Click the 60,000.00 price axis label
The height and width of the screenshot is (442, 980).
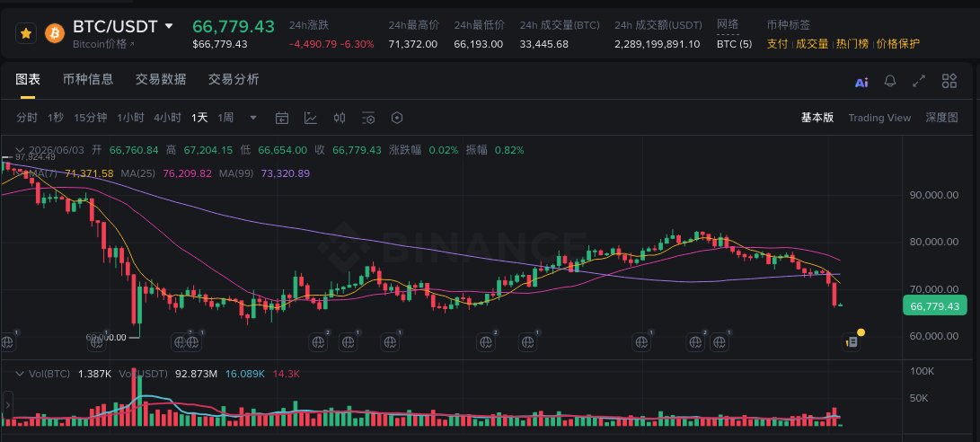pyautogui.click(x=932, y=336)
